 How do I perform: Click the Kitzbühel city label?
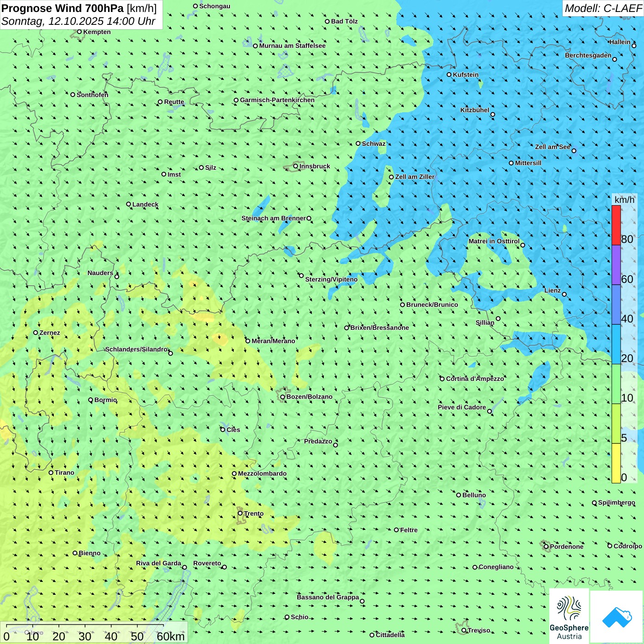[475, 110]
